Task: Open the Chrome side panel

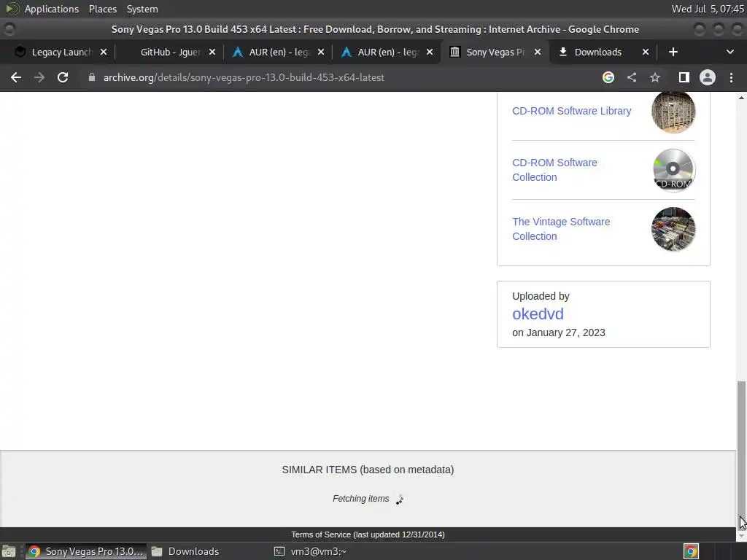Action: point(684,77)
